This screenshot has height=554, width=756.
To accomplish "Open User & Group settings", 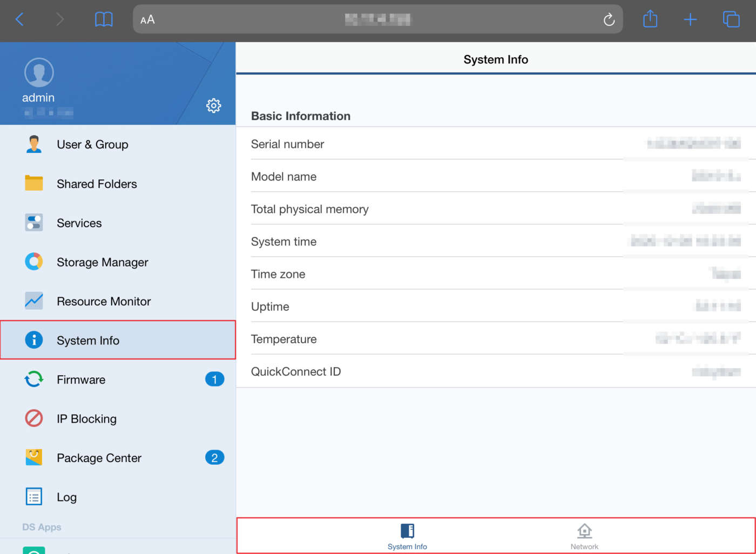I will [x=92, y=144].
